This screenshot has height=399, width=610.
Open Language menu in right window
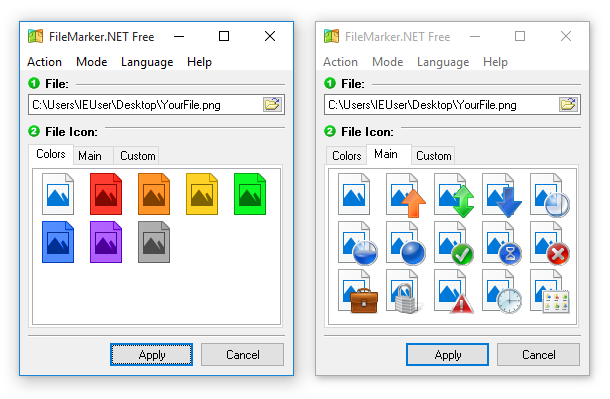click(x=443, y=62)
